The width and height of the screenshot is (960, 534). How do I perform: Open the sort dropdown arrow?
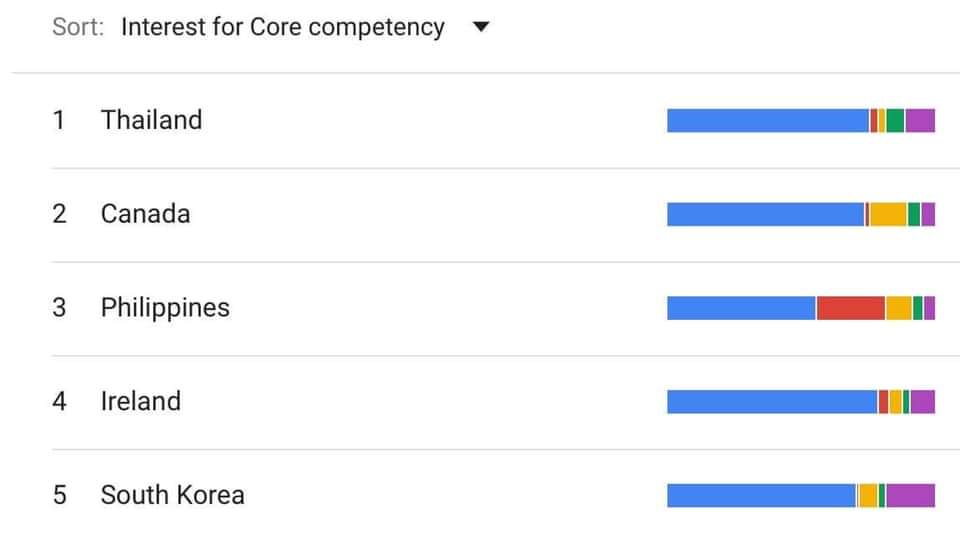point(481,27)
